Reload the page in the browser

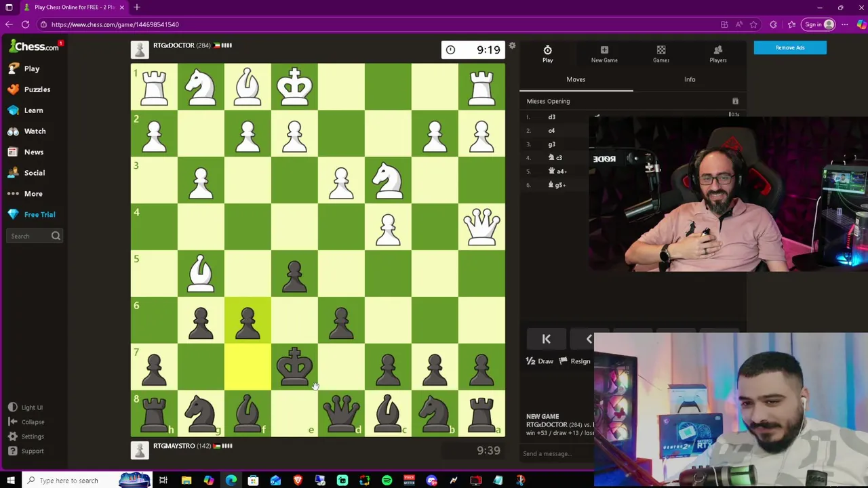coord(25,24)
